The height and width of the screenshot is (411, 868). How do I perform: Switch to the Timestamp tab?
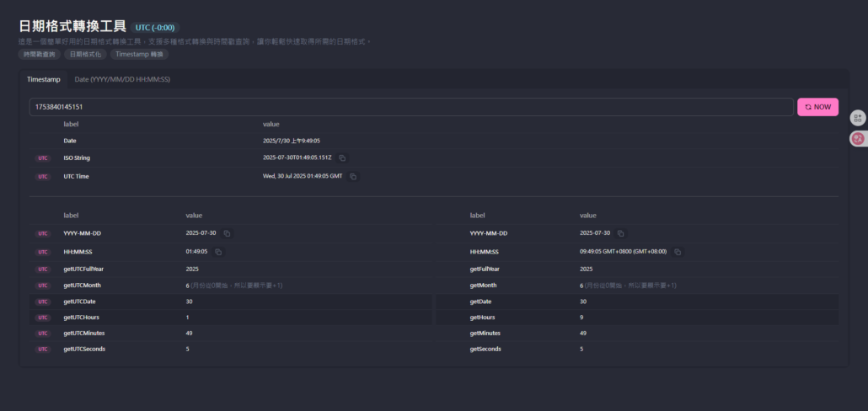tap(44, 79)
